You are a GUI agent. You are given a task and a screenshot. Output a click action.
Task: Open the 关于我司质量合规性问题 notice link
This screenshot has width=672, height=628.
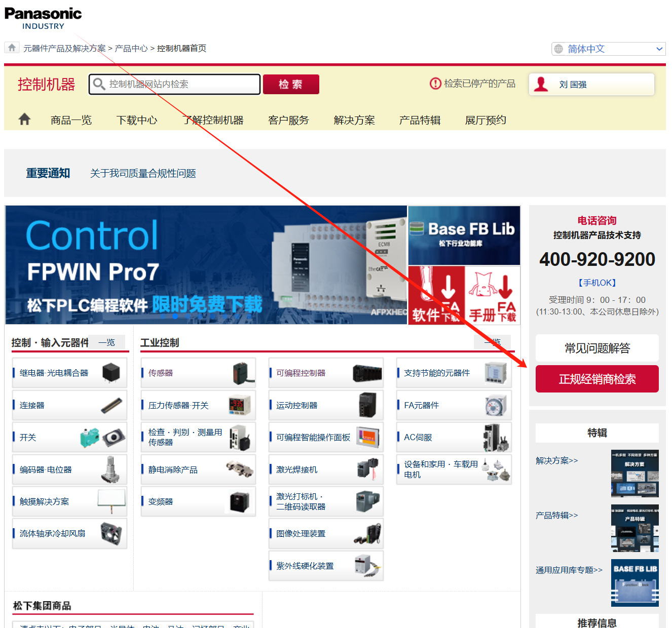click(x=143, y=173)
